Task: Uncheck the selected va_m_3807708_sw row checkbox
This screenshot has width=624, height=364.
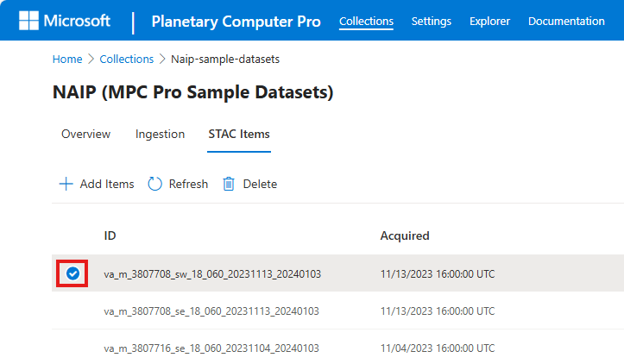Action: tap(73, 273)
